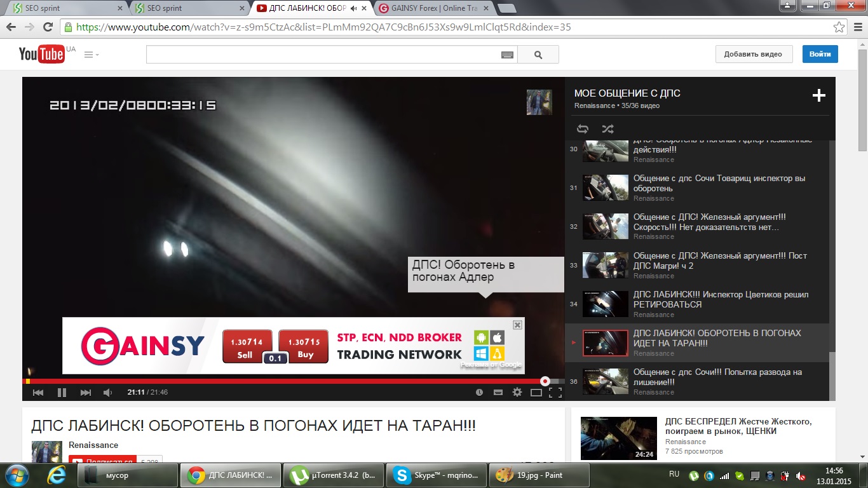The width and height of the screenshot is (868, 488).
Task: Click the search magnifier button
Action: pyautogui.click(x=538, y=55)
